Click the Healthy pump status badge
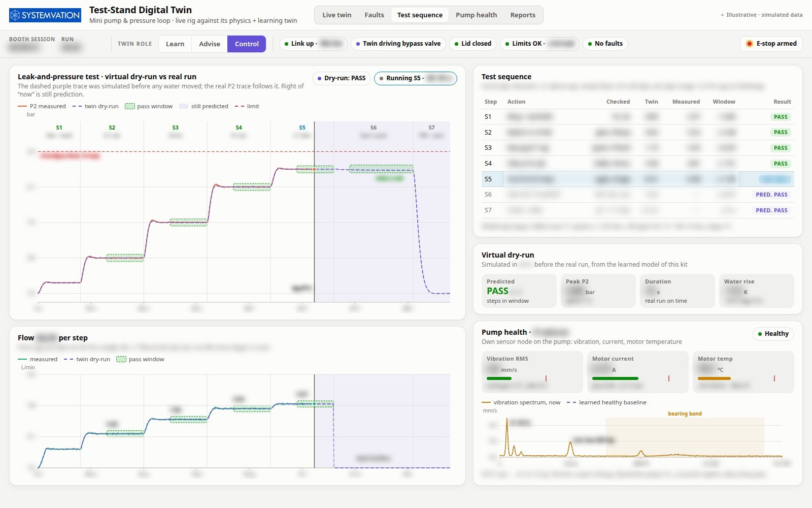 pos(773,334)
